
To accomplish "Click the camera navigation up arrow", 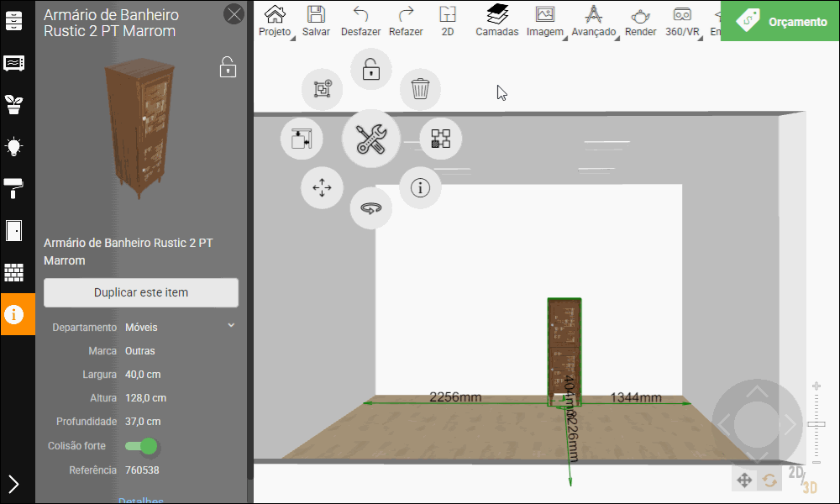I will click(x=757, y=391).
